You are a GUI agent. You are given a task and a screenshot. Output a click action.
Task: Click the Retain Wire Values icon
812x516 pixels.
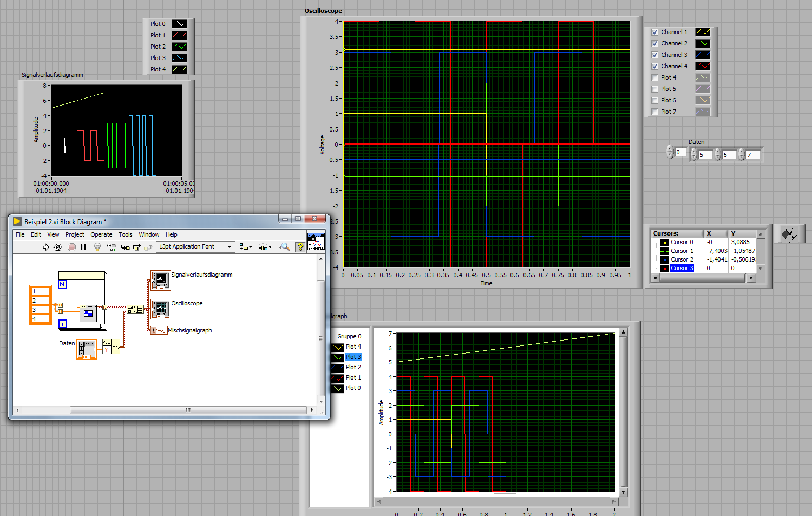point(111,247)
